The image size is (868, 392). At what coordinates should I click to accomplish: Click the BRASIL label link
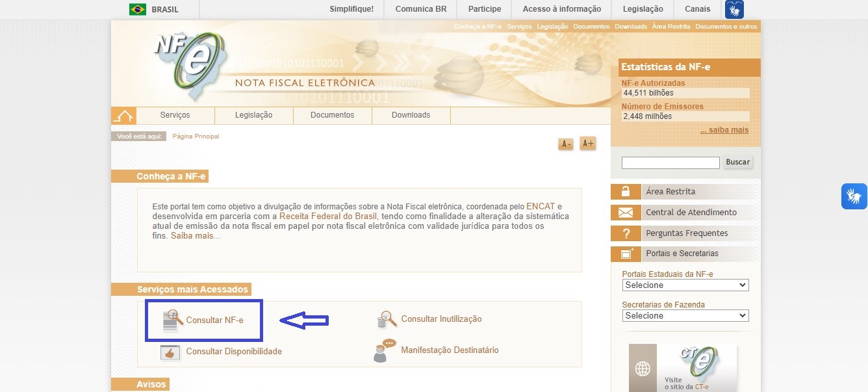[165, 10]
